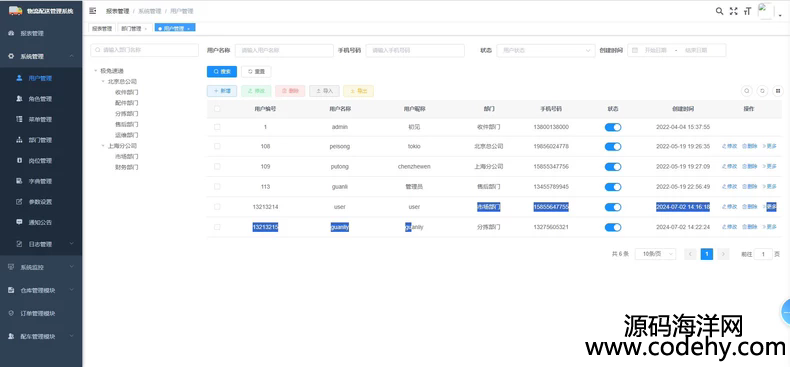Screen dimensions: 790x367
Task: Open 通知公告 in the sidebar
Action: coord(41,222)
